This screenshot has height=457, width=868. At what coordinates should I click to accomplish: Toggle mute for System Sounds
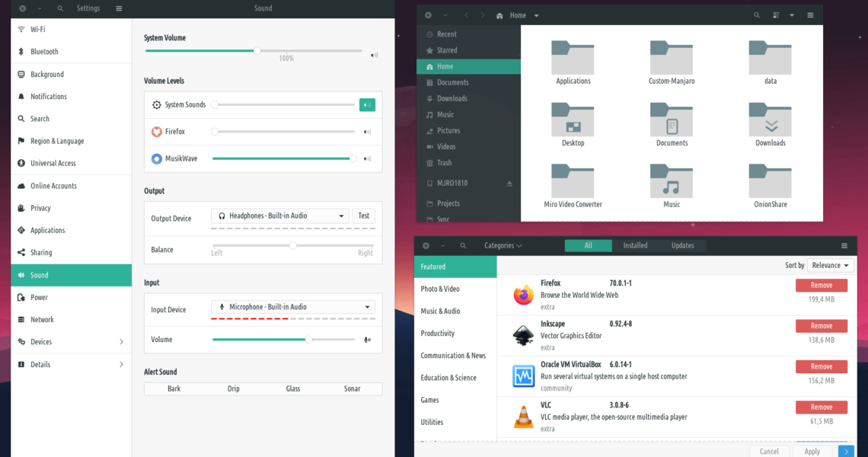(367, 105)
